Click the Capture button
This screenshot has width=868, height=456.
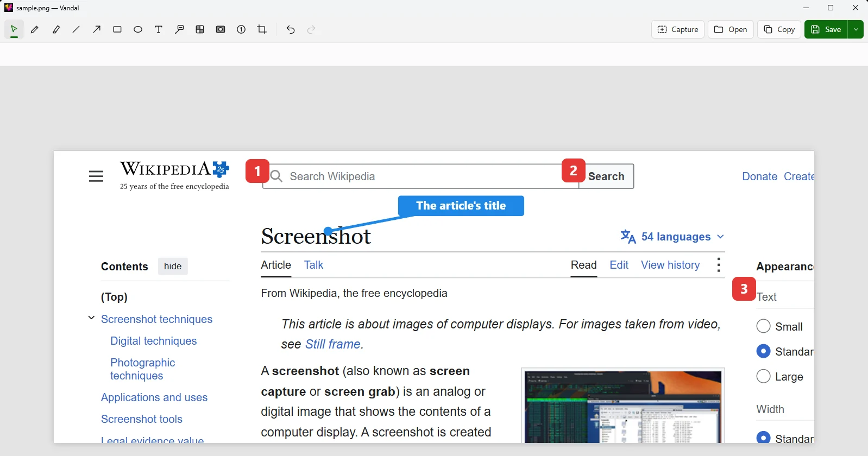[x=678, y=29]
